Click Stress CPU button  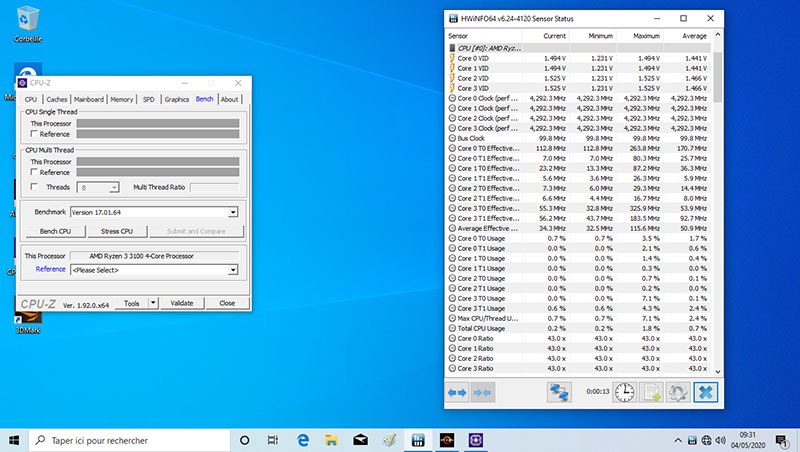point(117,231)
